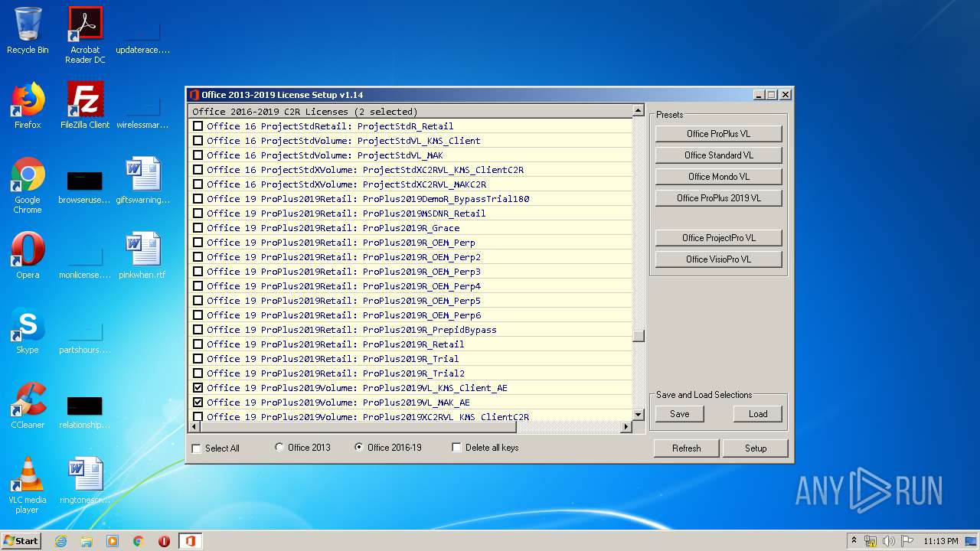Apply Office Mondo VL preset
980x551 pixels.
pos(718,177)
